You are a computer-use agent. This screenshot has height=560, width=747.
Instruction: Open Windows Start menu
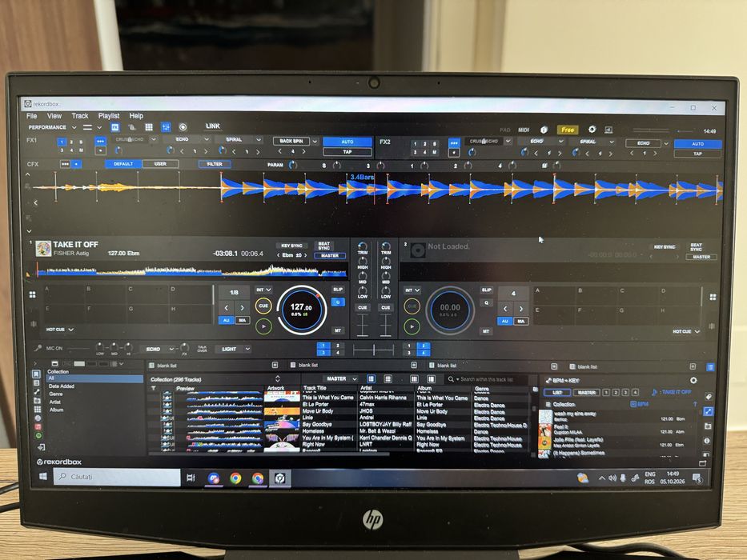click(43, 476)
